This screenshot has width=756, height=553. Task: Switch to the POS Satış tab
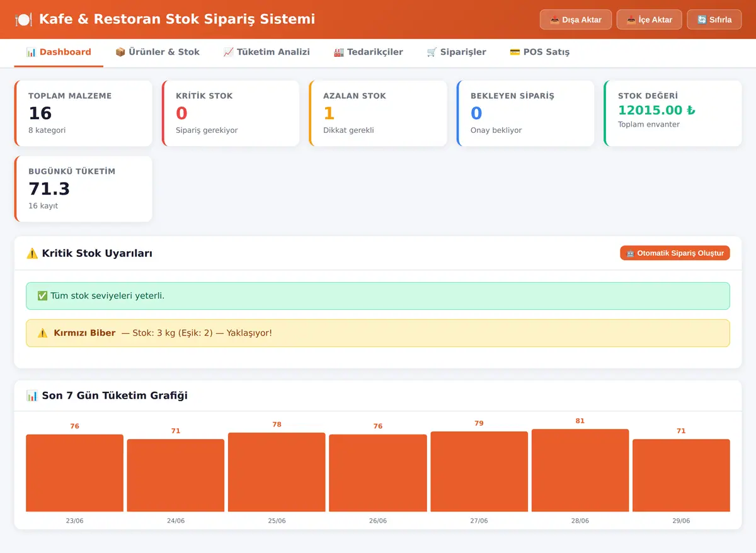click(x=540, y=52)
